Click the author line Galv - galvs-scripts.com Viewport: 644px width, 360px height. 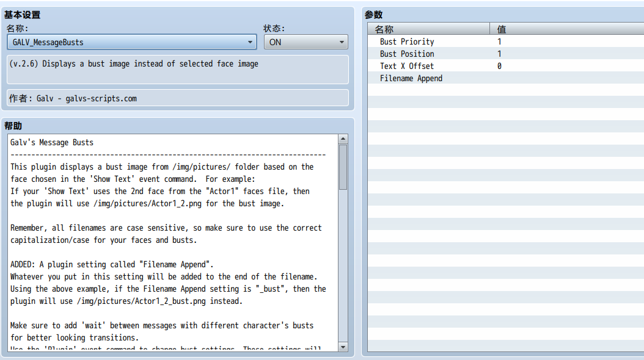click(178, 98)
